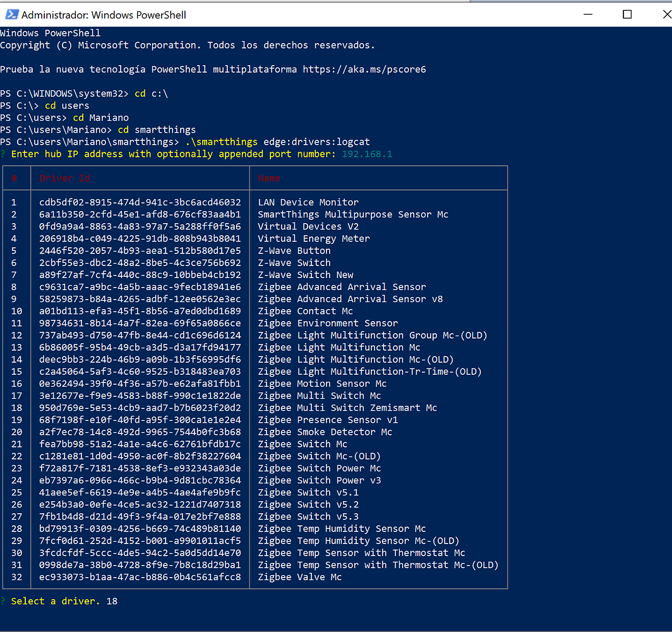Click row number 32 in the table
This screenshot has height=632, width=672.
tap(16, 577)
